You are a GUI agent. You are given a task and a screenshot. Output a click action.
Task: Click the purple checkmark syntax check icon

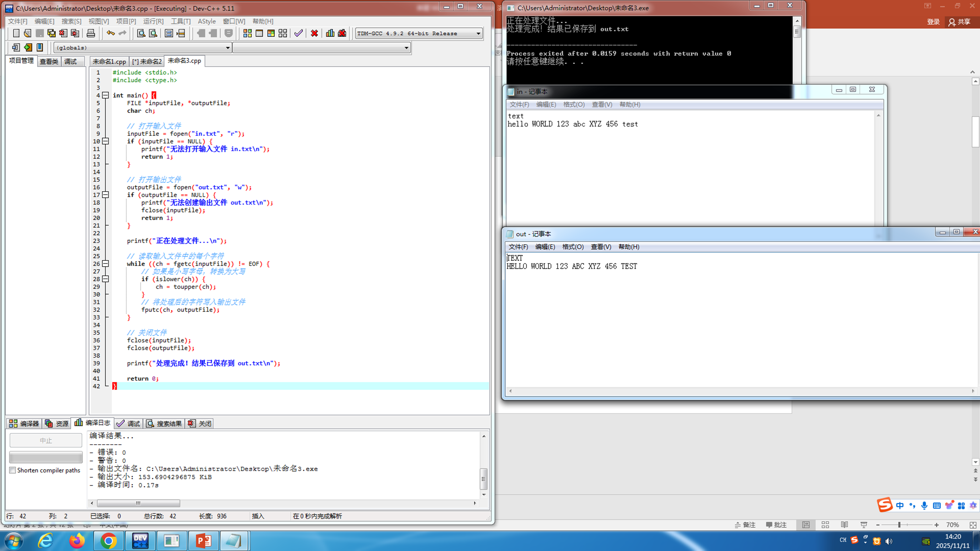[x=299, y=33]
